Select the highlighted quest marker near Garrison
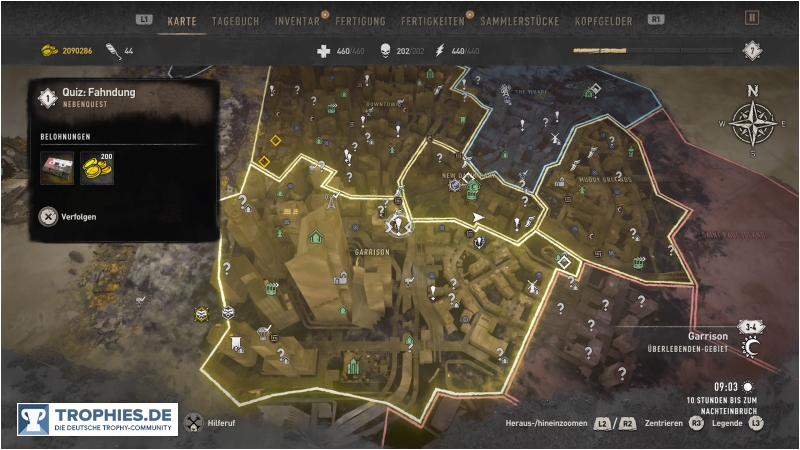This screenshot has height=450, width=800. point(398,224)
